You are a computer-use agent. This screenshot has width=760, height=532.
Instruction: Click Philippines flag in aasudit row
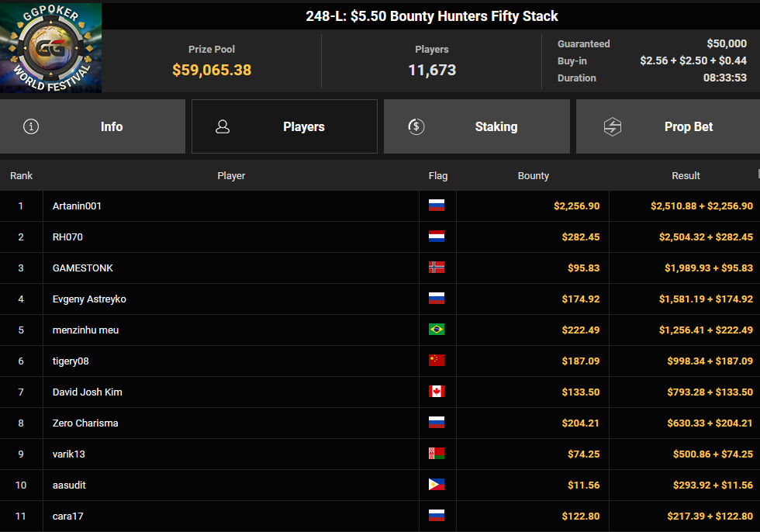click(437, 485)
